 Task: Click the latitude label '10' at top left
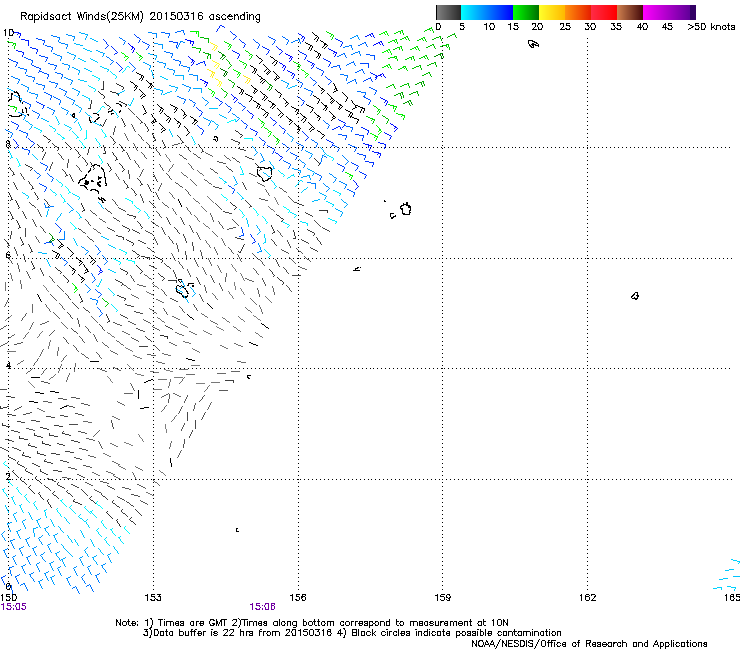(8, 33)
